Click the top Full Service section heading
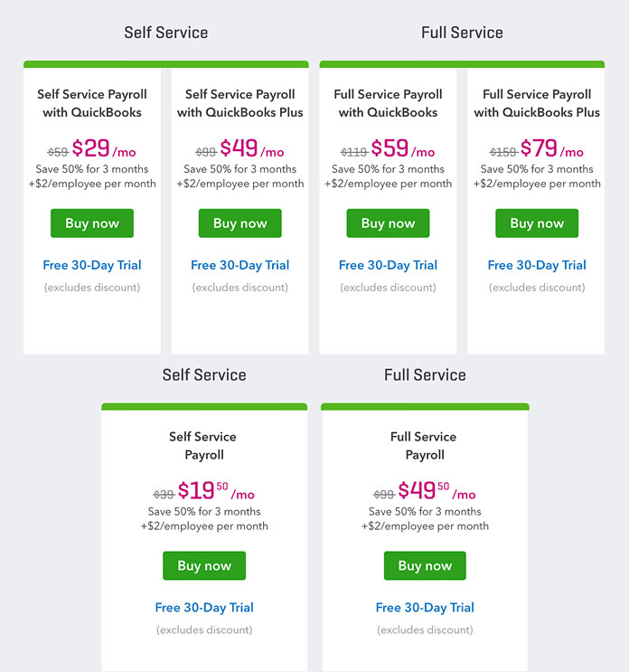This screenshot has width=629, height=672. pyautogui.click(x=462, y=33)
